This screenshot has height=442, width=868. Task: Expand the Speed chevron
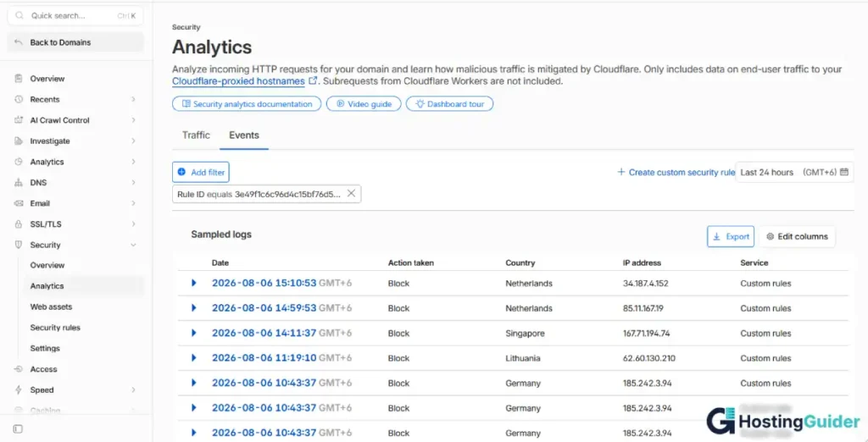coord(133,390)
